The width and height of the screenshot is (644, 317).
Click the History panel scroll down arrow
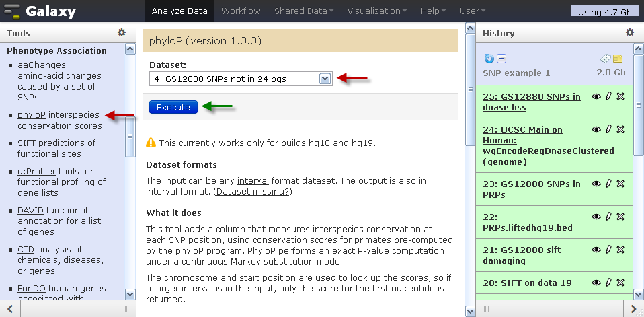coord(639,294)
